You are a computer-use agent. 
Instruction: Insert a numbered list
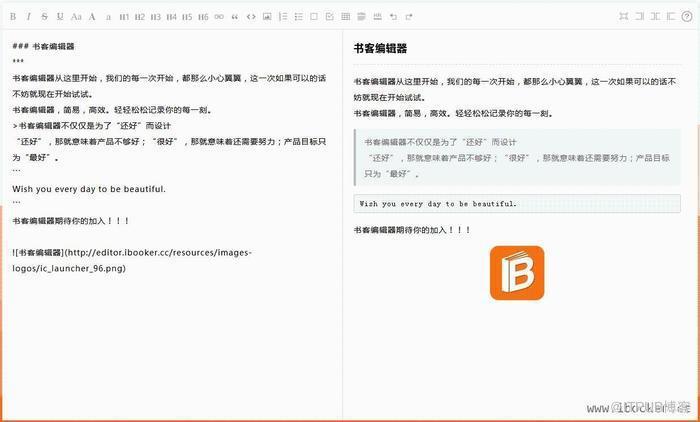283,17
